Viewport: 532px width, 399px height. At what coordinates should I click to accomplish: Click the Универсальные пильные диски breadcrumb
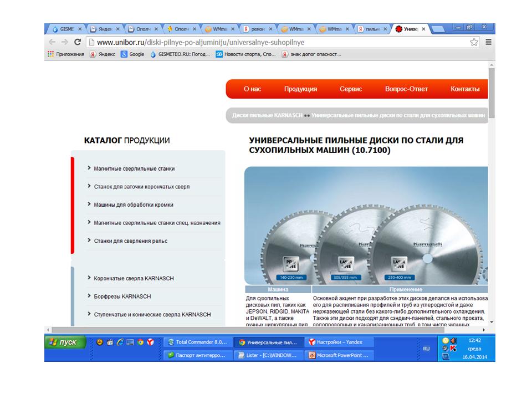pos(398,115)
